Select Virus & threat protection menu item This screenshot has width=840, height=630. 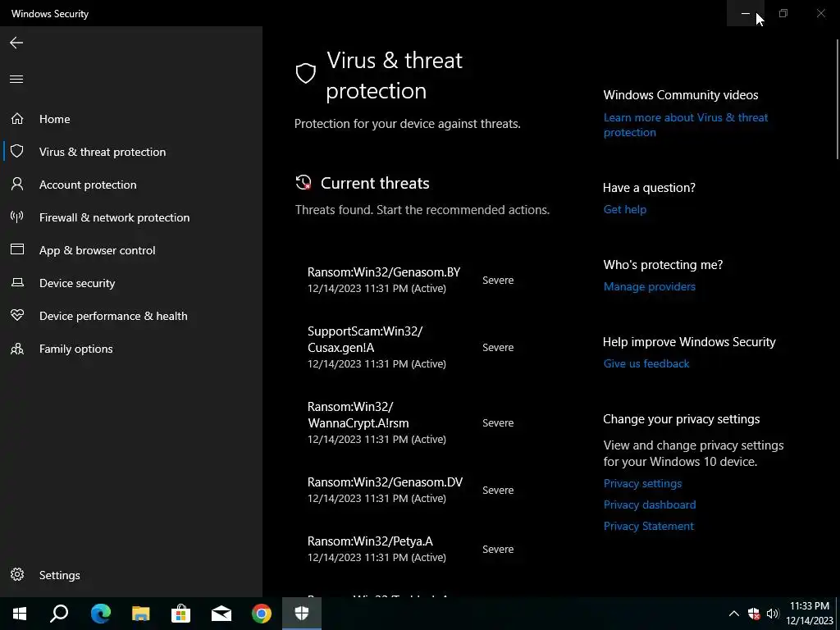[103, 152]
